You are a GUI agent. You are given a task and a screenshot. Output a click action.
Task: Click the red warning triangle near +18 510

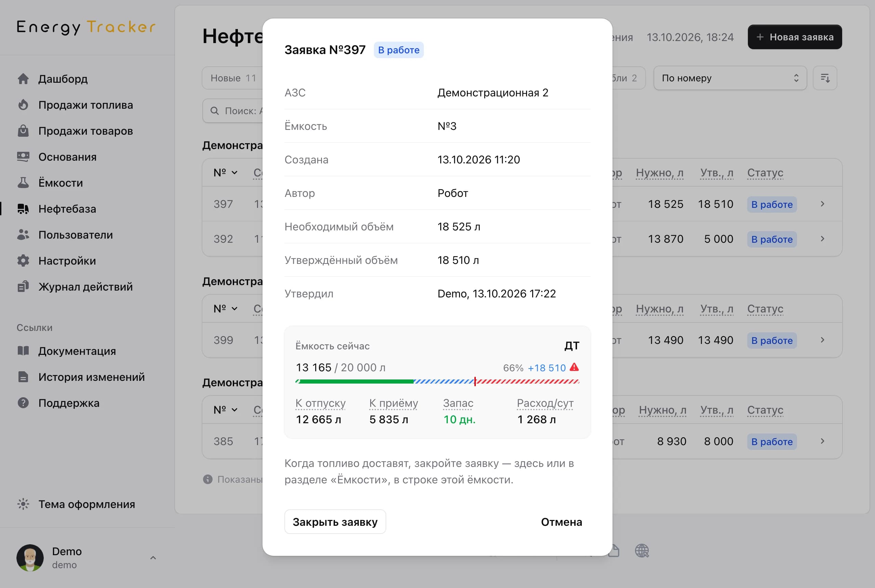(x=574, y=367)
